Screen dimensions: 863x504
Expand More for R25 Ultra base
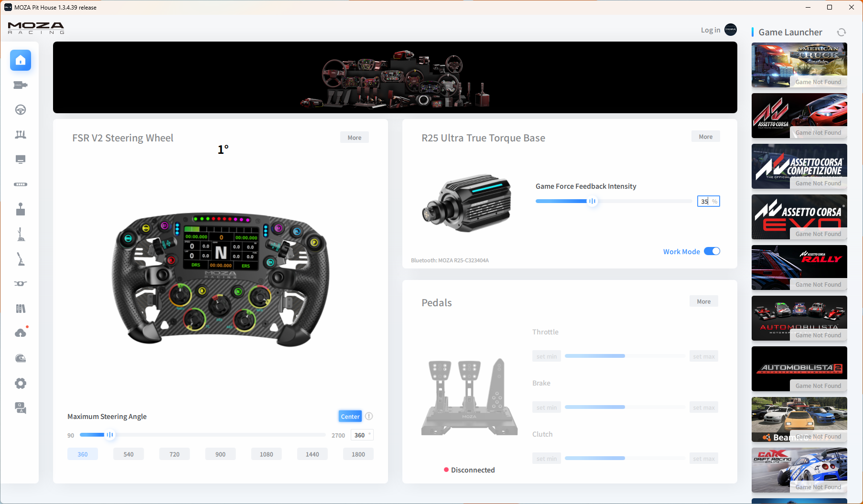coord(705,137)
